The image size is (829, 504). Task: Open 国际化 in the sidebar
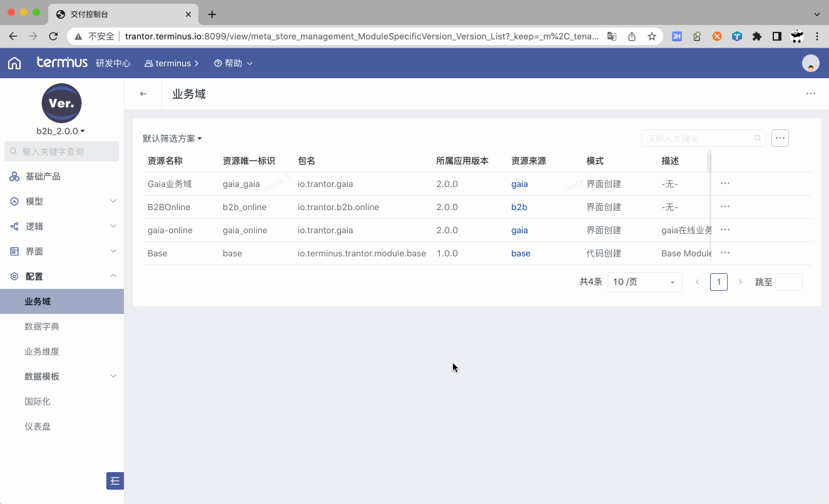click(62, 401)
